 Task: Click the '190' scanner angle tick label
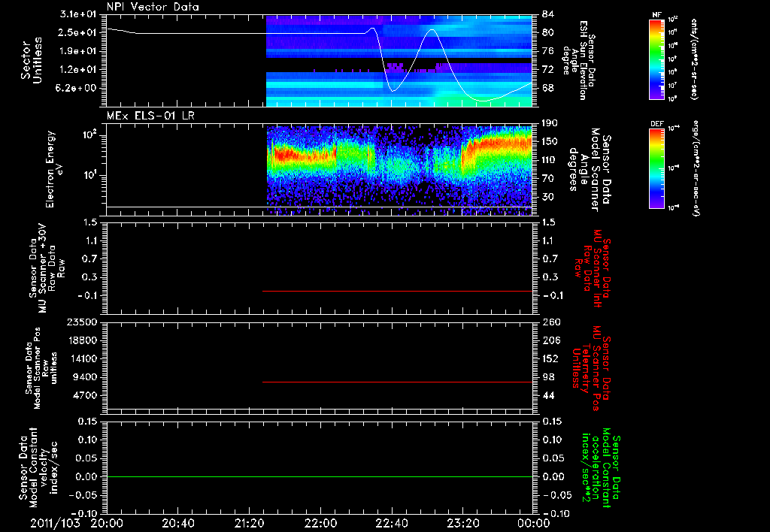(x=551, y=123)
